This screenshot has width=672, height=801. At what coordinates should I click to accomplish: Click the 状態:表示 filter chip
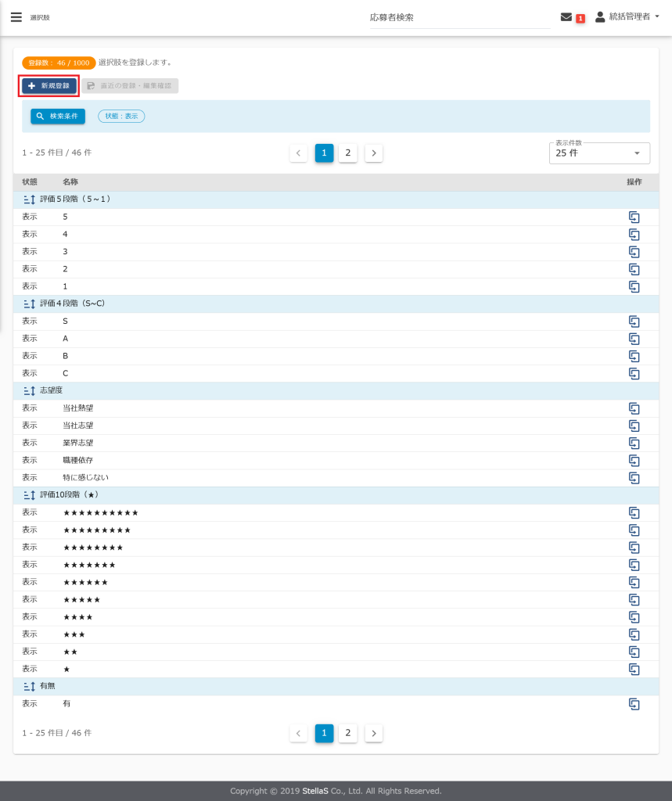(121, 117)
